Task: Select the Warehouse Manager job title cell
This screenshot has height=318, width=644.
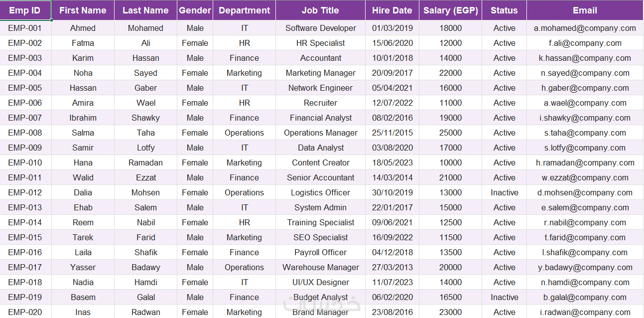Action: (320, 267)
